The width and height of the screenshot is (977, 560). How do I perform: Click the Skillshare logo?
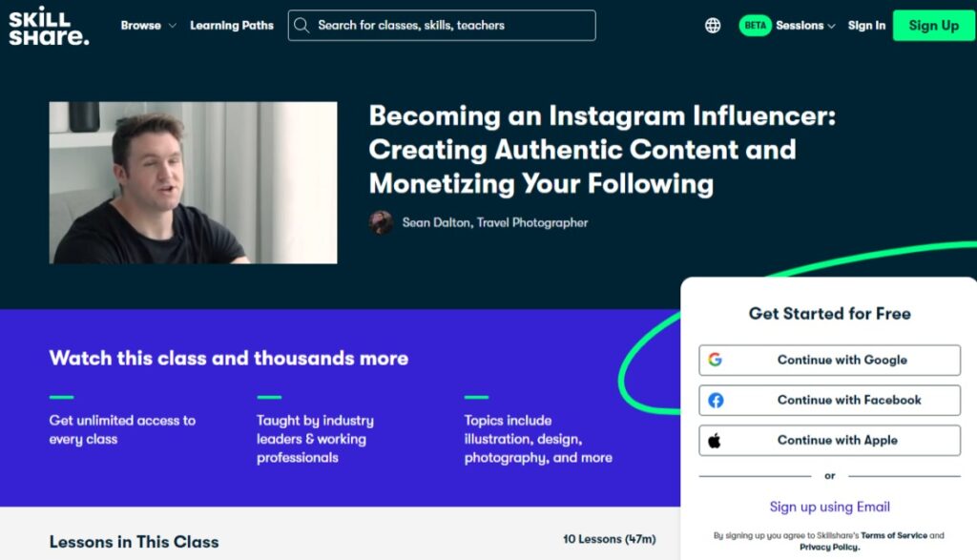pos(49,26)
